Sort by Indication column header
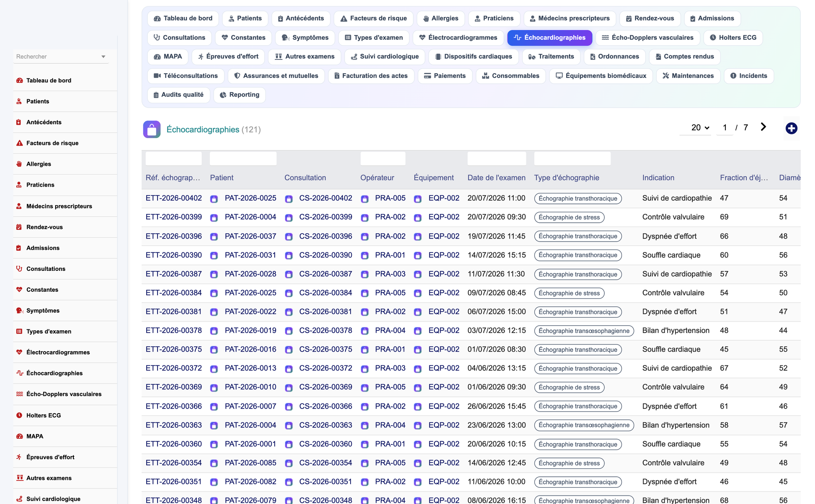Viewport: 815px width, 504px height. pyautogui.click(x=658, y=177)
